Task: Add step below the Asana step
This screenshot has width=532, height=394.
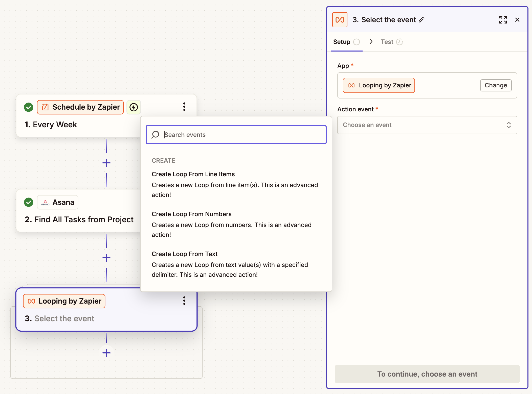Action: click(106, 258)
